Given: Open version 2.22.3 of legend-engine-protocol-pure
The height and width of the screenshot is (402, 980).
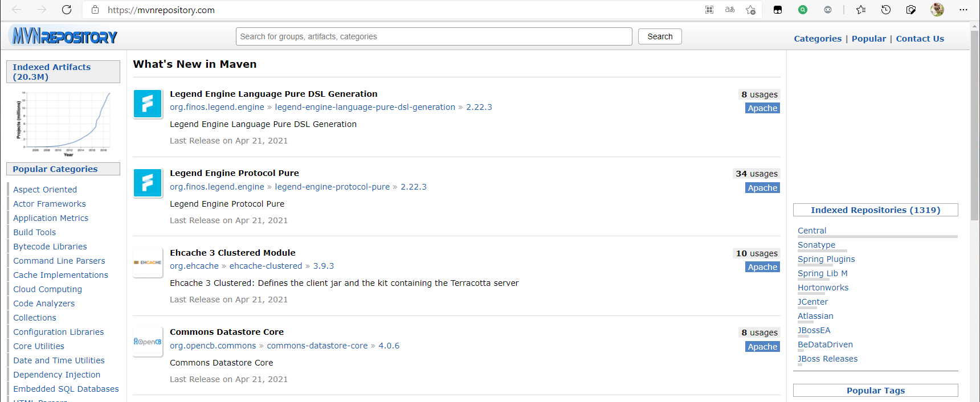Looking at the screenshot, I should click(414, 187).
